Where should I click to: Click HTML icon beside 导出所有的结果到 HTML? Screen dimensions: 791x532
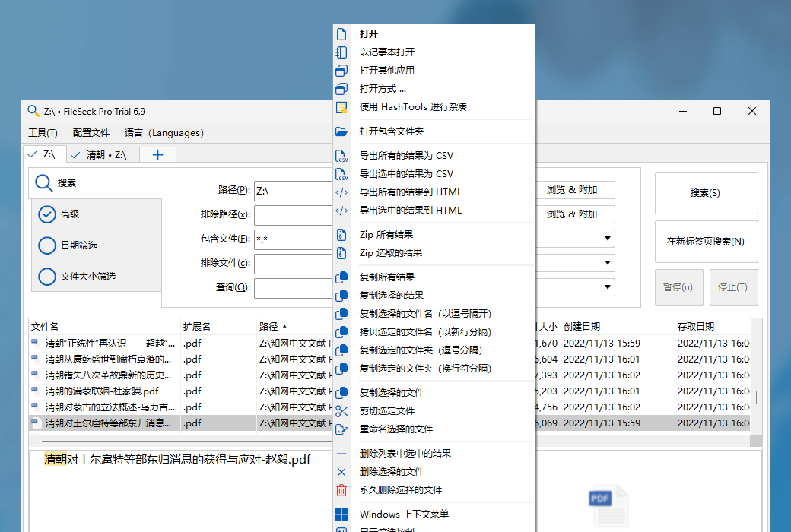pos(341,192)
